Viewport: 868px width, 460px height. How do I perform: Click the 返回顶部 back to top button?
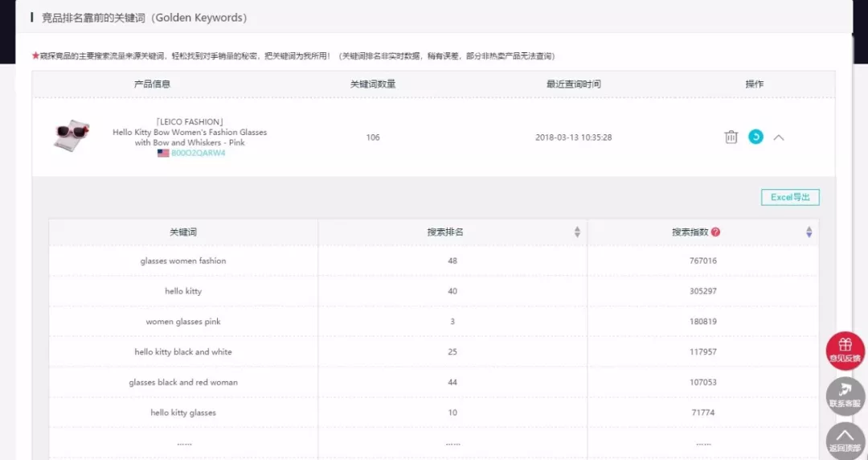pos(845,440)
